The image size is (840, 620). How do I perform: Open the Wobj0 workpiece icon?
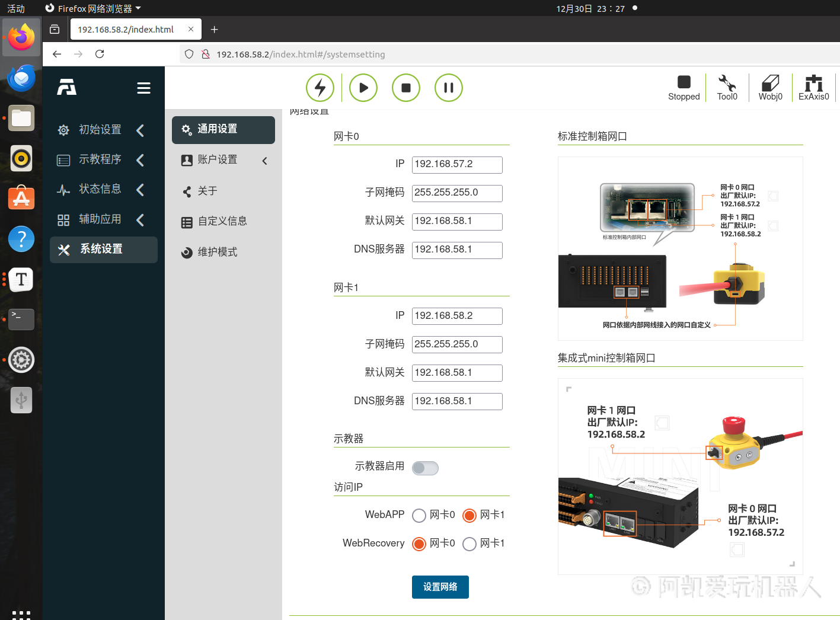coord(770,88)
